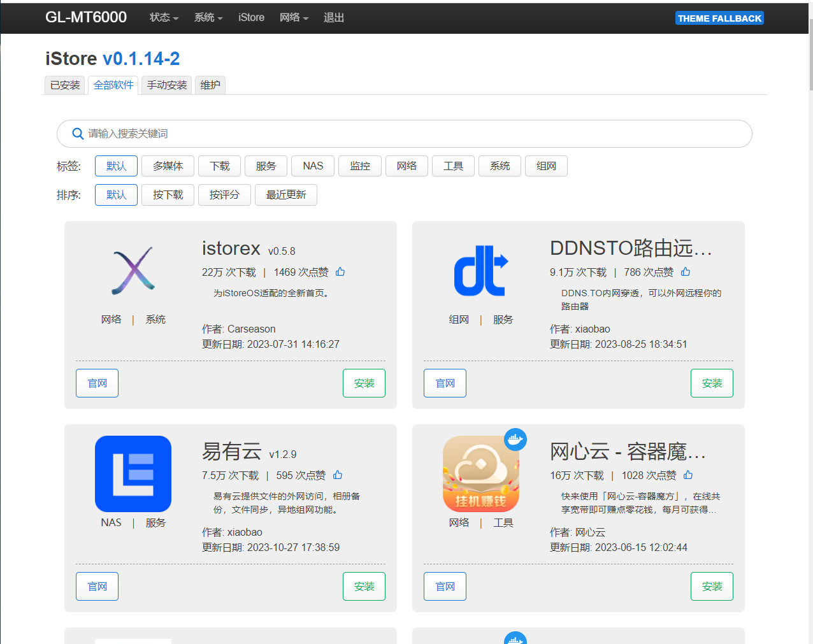Click thumbs-up icon beside 1028 次点赞
Image resolution: width=813 pixels, height=644 pixels.
688,475
